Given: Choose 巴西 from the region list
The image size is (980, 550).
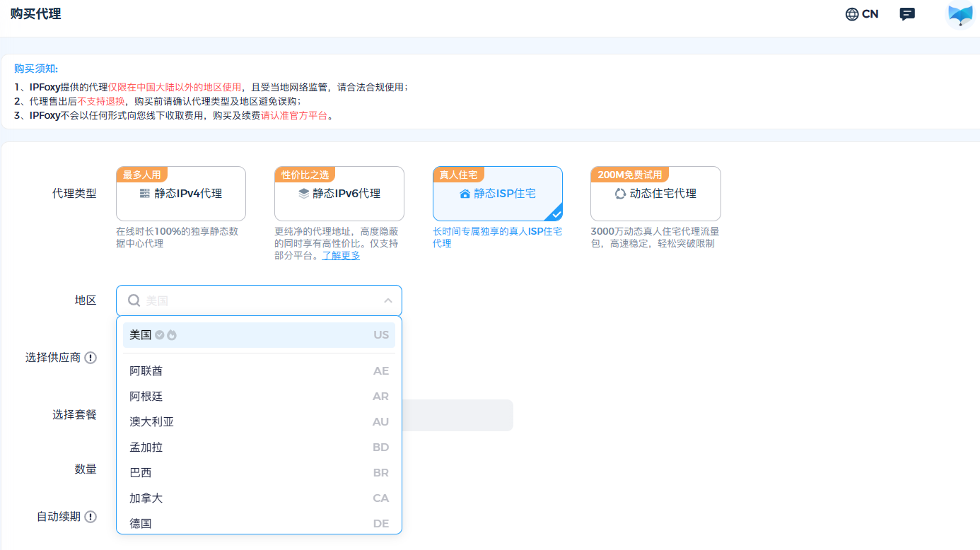Looking at the screenshot, I should [x=259, y=473].
